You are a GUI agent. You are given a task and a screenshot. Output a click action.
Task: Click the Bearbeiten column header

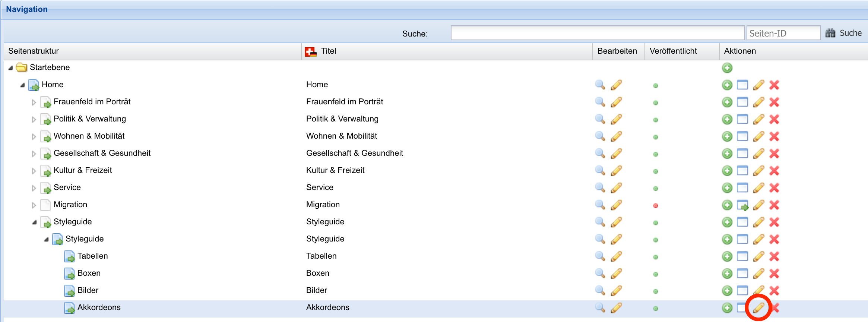point(619,51)
